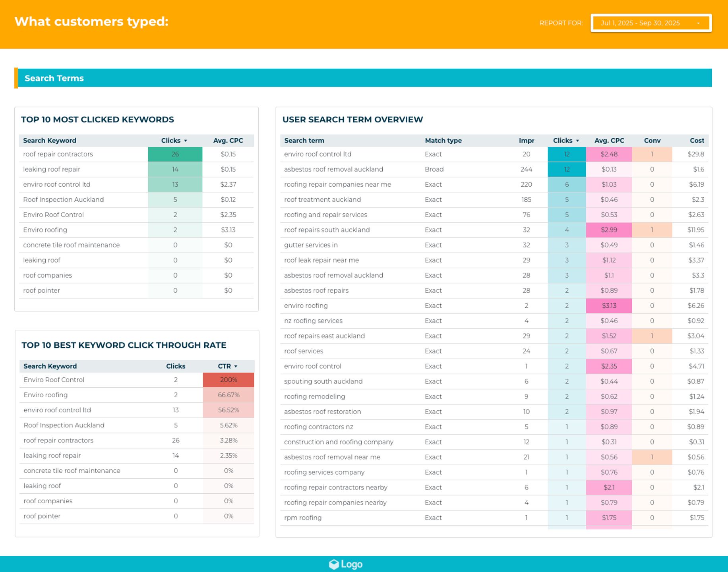This screenshot has width=728, height=572.
Task: Click the "TOP 10 BEST KEYWORD CLICK THROUGH RATE" title
Action: (x=124, y=345)
